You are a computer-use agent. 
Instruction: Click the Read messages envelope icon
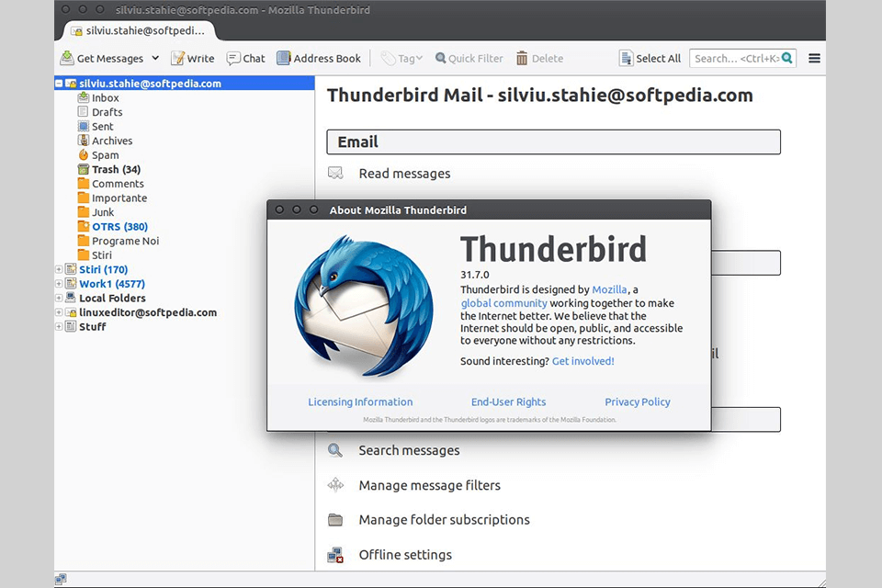335,173
